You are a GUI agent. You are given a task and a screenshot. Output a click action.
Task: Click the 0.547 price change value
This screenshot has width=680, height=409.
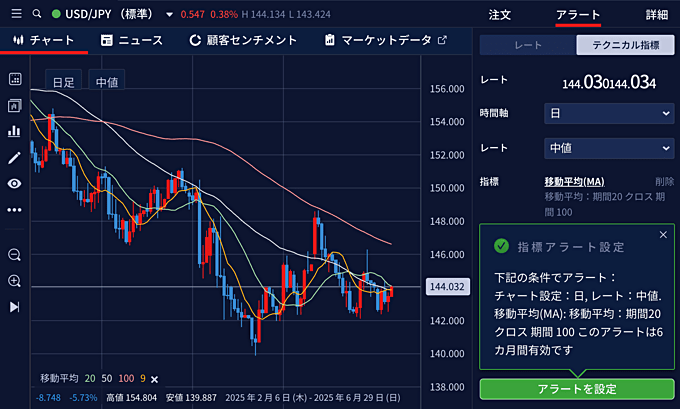pyautogui.click(x=193, y=15)
